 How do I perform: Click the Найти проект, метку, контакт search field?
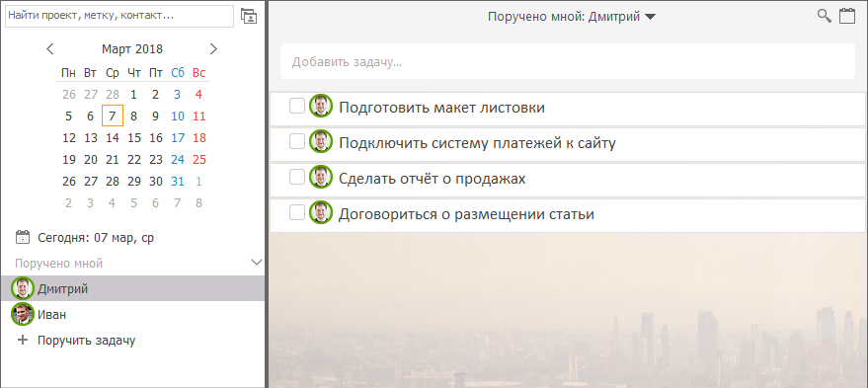[x=119, y=16]
